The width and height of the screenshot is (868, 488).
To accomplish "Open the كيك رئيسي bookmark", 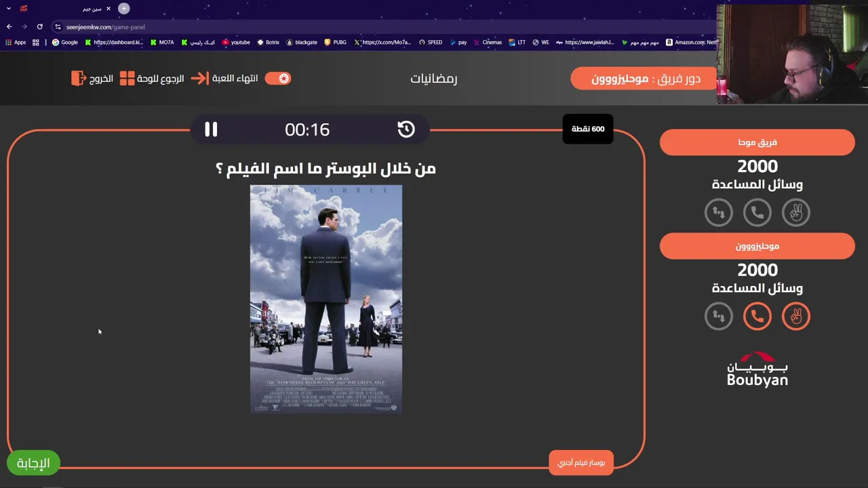I will pos(198,42).
